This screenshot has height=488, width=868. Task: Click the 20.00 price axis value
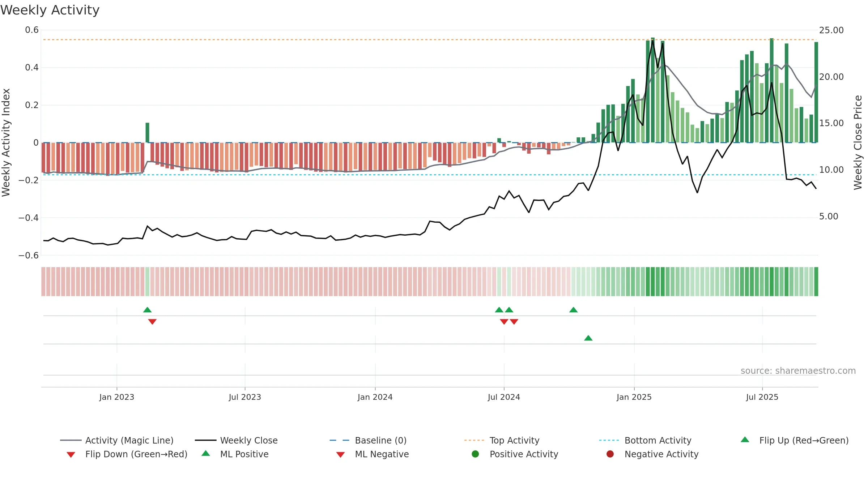[x=831, y=77]
